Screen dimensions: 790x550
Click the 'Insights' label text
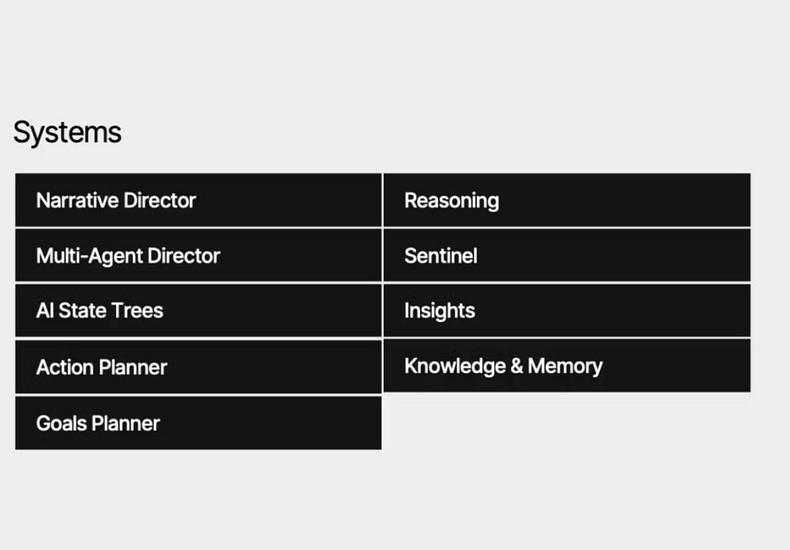[x=440, y=312]
